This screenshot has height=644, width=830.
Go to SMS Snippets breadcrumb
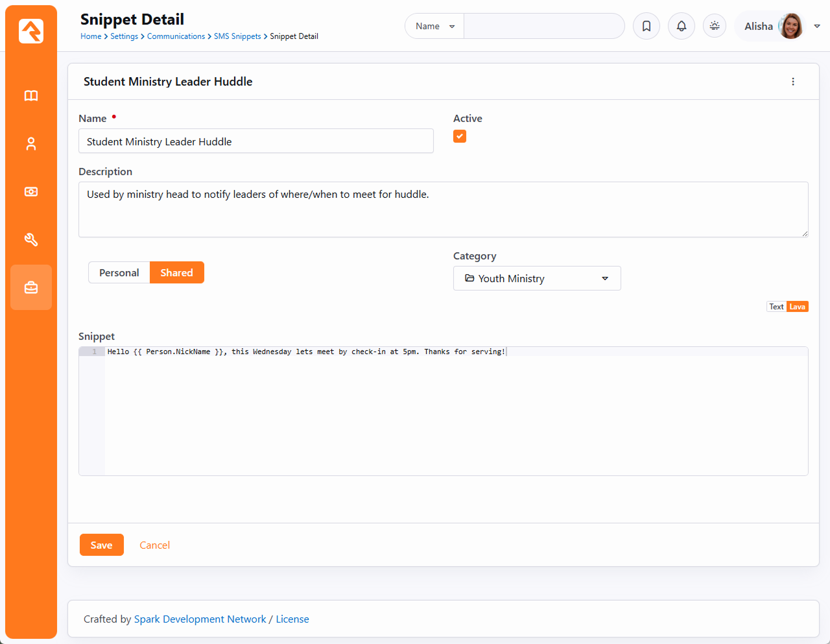coord(237,36)
